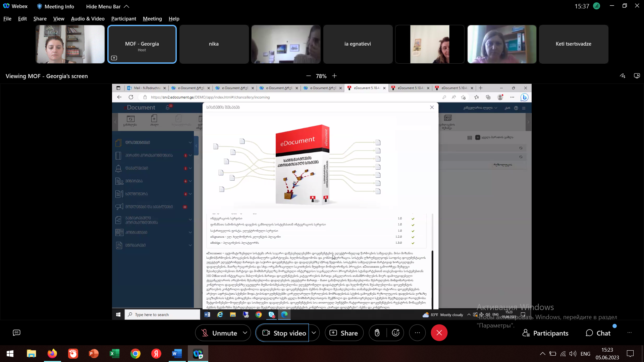
Task: Select the nika participant tile
Action: [x=214, y=44]
